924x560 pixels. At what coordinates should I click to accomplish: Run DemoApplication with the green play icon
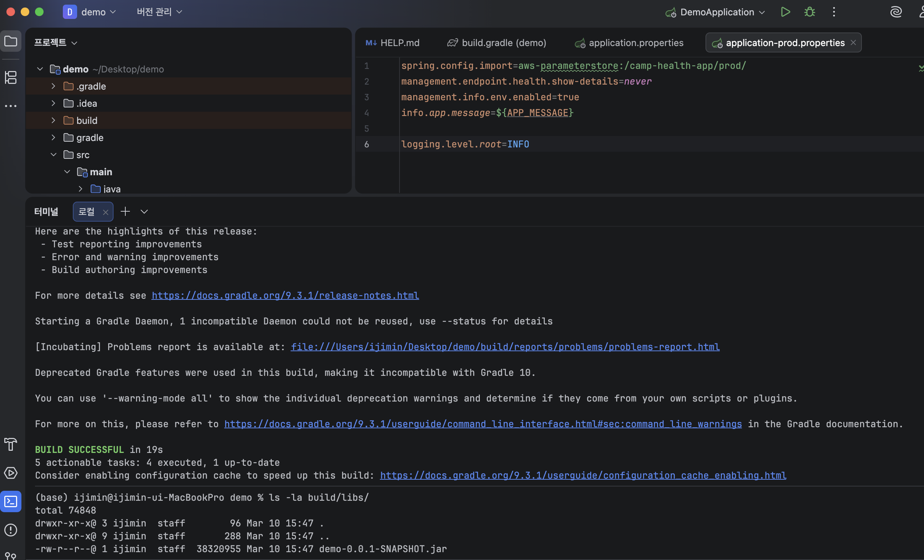[785, 12]
